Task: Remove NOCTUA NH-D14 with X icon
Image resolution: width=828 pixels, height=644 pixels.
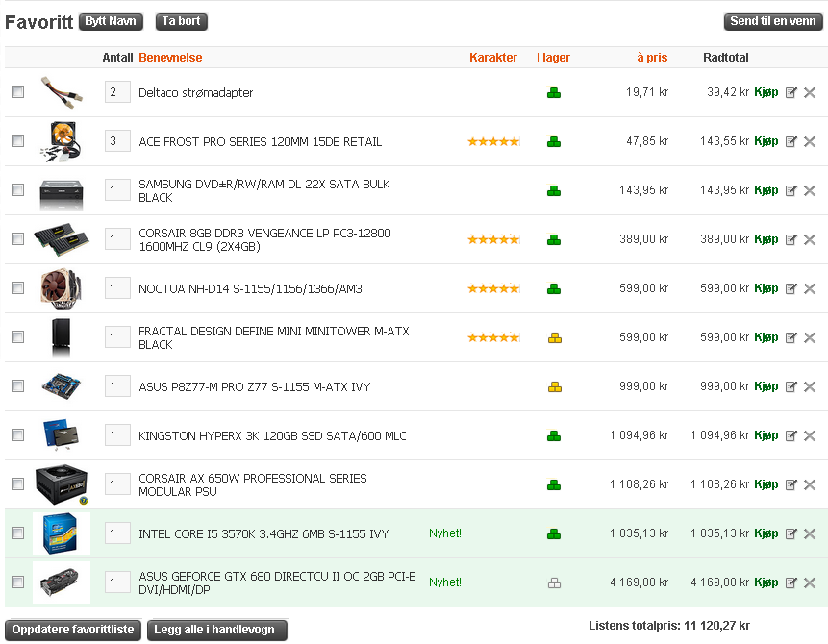Action: [x=810, y=288]
